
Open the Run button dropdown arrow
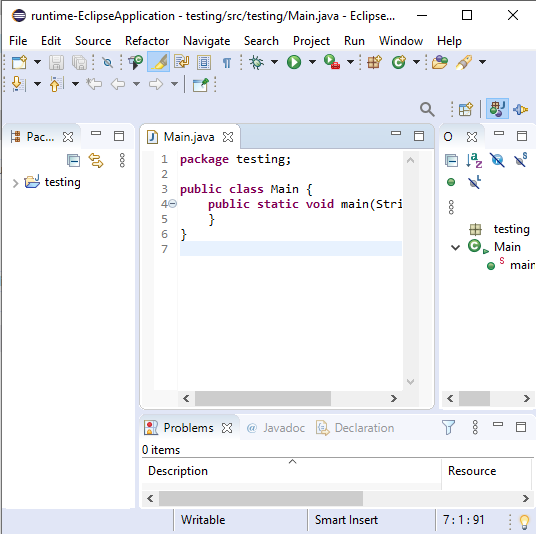(x=312, y=62)
